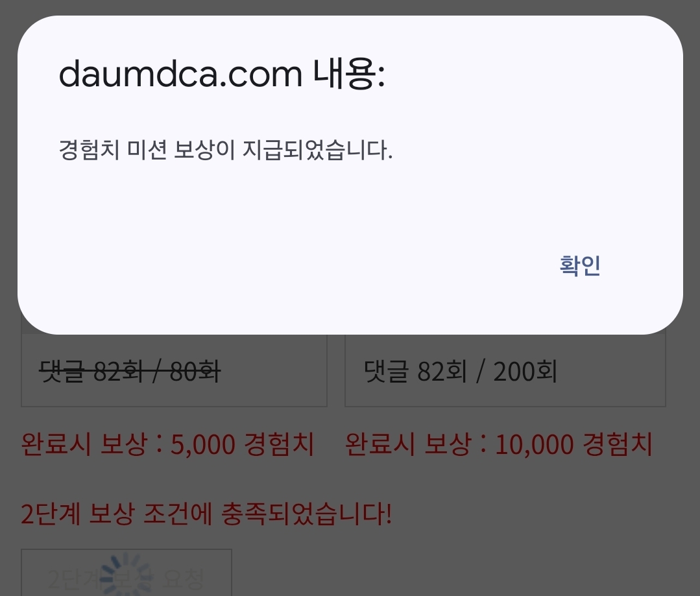This screenshot has width=700, height=596.
Task: Click the left 완료시 보상 label
Action: point(84,444)
